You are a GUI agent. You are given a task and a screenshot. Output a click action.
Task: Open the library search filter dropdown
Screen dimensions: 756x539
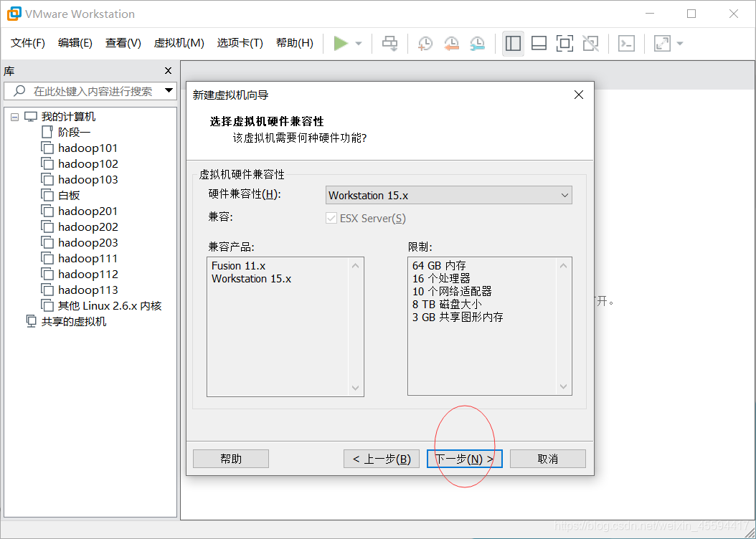[x=169, y=90]
